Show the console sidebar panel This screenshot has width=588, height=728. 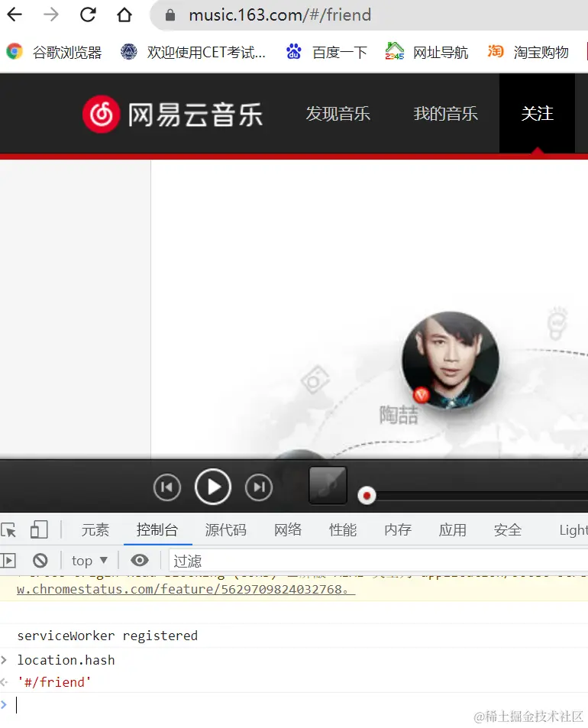(8, 561)
